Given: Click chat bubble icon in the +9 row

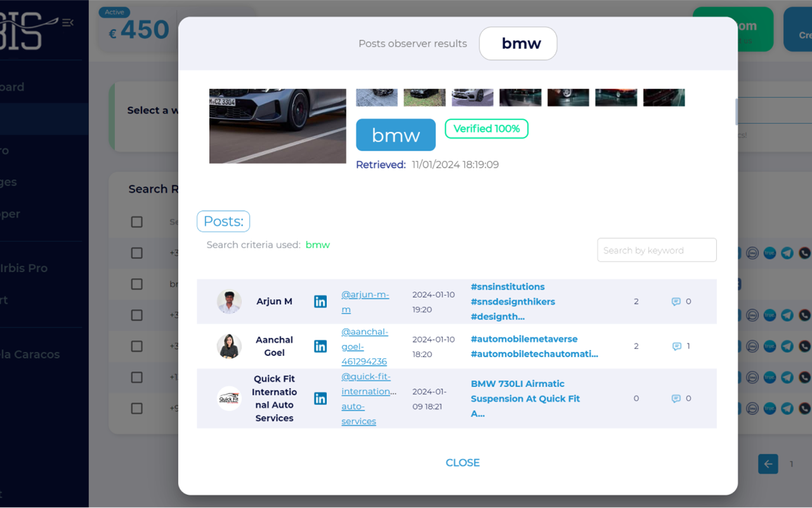Looking at the screenshot, I should [x=752, y=408].
